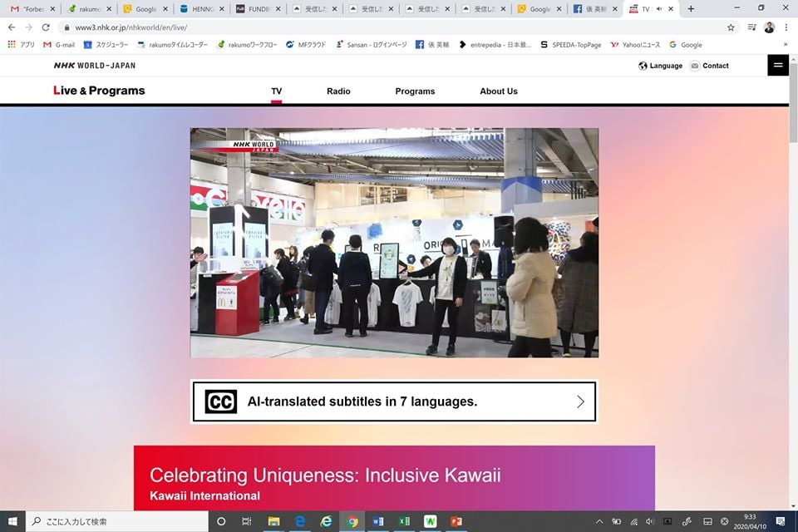Click the Live & Programs heading
Viewport: 798px width, 532px height.
coord(99,91)
